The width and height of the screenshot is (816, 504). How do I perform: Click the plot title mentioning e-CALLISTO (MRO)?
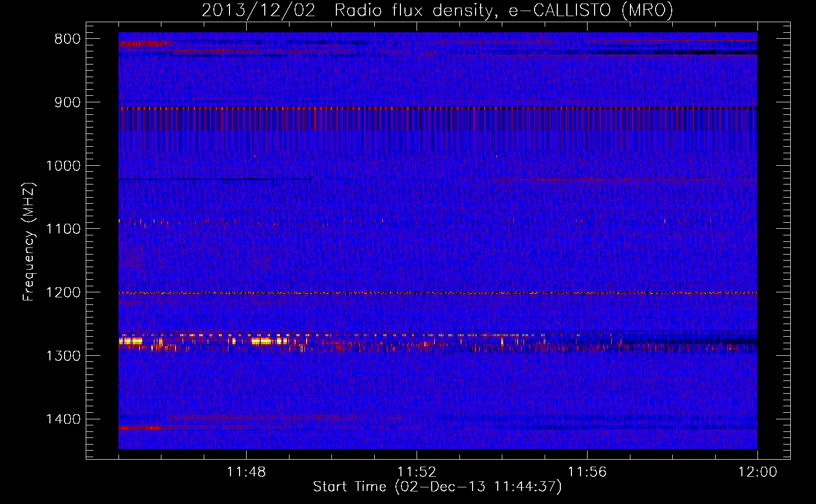coord(437,10)
